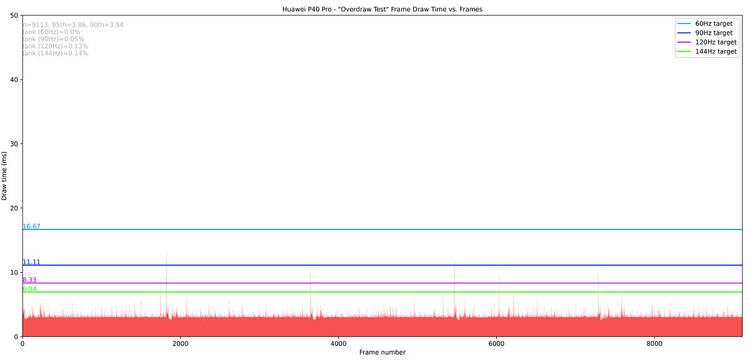The height and width of the screenshot is (361, 750).
Task: Select the green 6.94 threshold label
Action: click(30, 289)
